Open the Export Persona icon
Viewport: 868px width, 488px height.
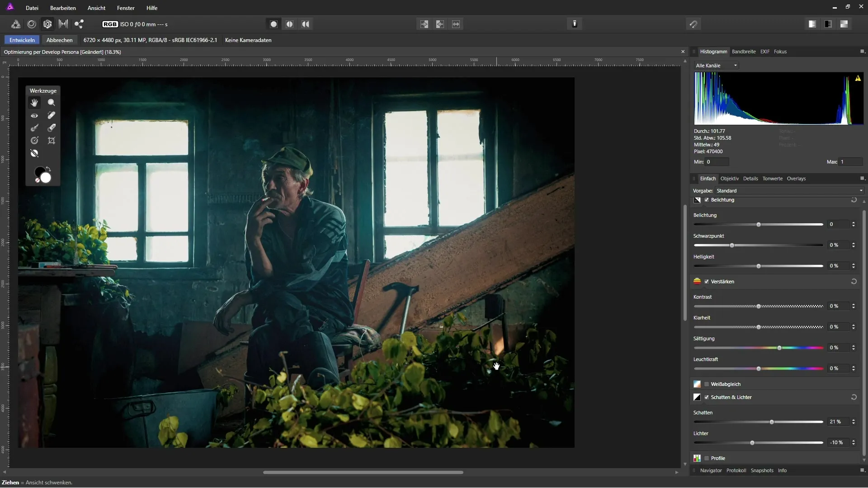point(79,24)
